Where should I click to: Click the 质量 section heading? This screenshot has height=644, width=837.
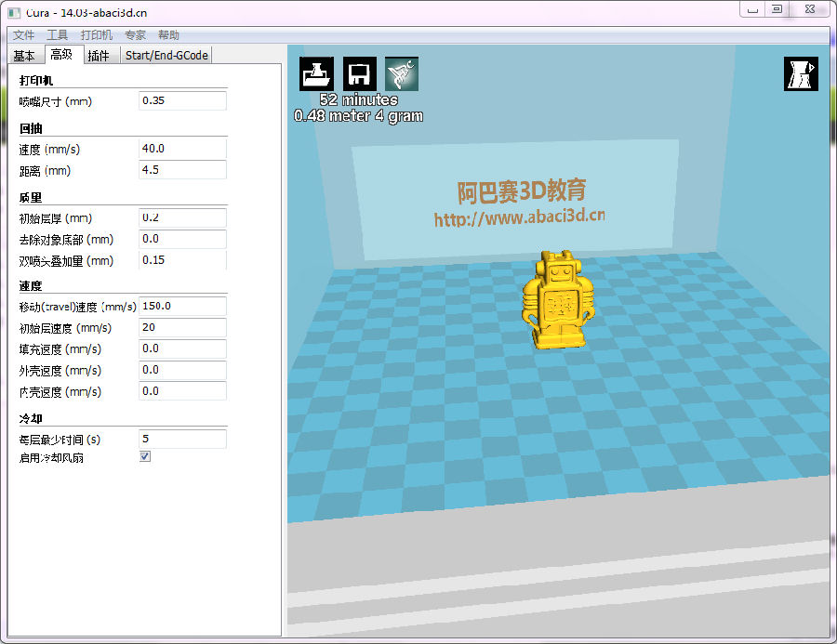tap(31, 198)
